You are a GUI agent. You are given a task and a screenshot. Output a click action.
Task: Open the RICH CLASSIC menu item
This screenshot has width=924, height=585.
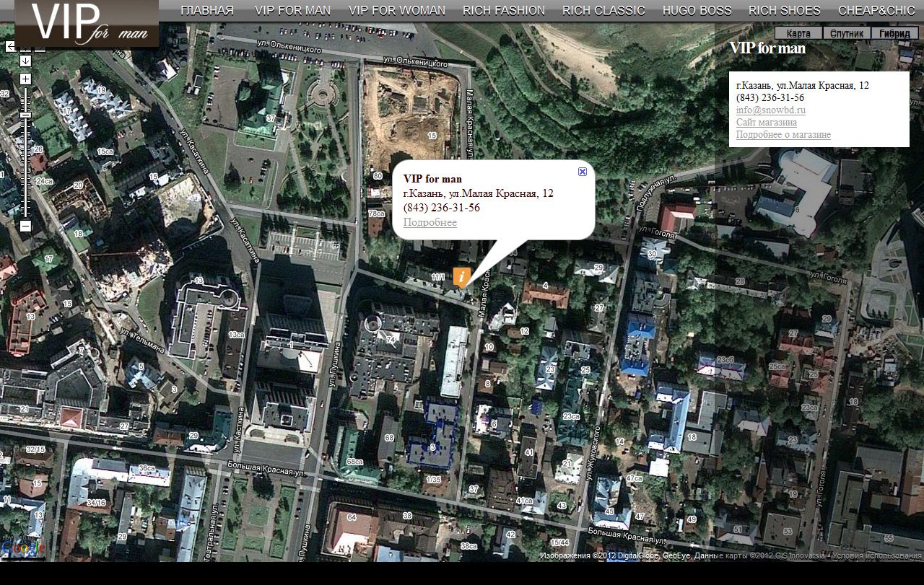603,10
